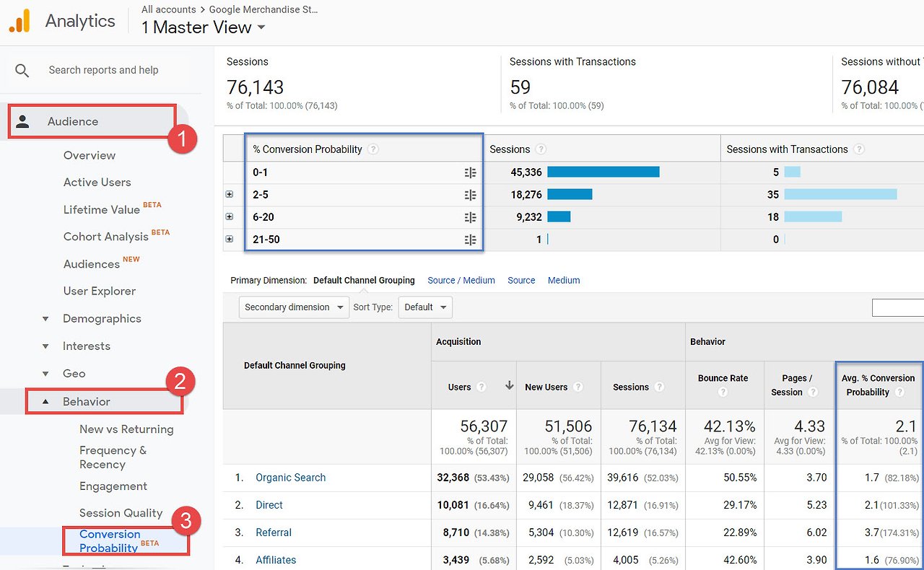Image resolution: width=924 pixels, height=570 pixels.
Task: Click the search magnifier icon
Action: (22, 71)
